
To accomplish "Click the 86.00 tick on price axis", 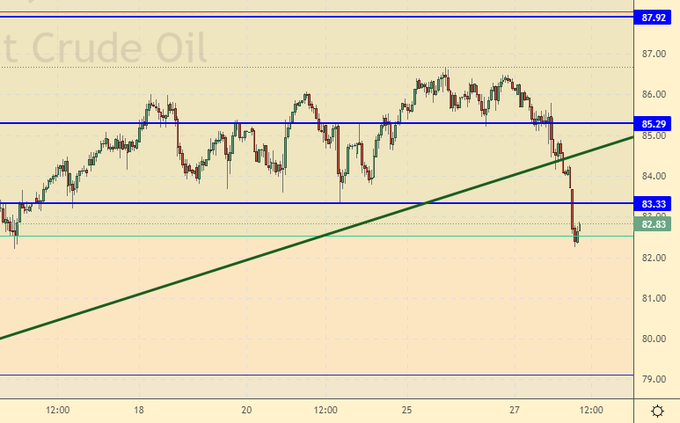I will click(x=654, y=95).
